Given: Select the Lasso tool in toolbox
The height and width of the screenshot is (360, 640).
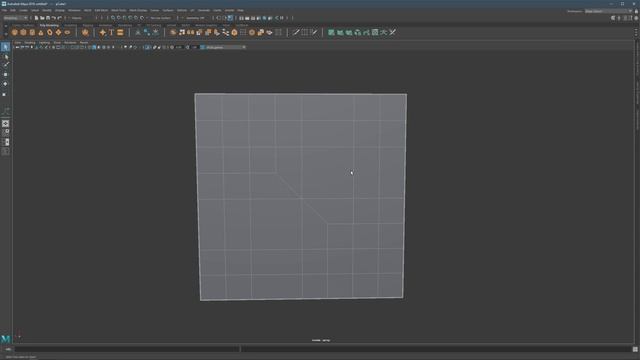Looking at the screenshot, I should point(5,57).
